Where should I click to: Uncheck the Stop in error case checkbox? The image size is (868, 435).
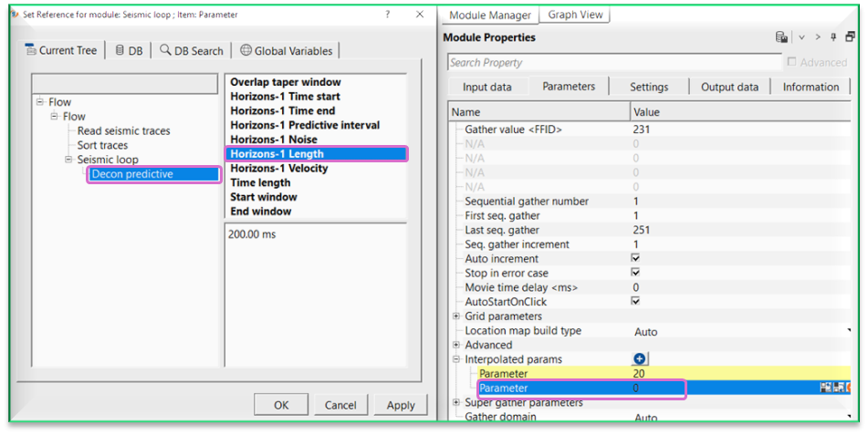point(635,273)
